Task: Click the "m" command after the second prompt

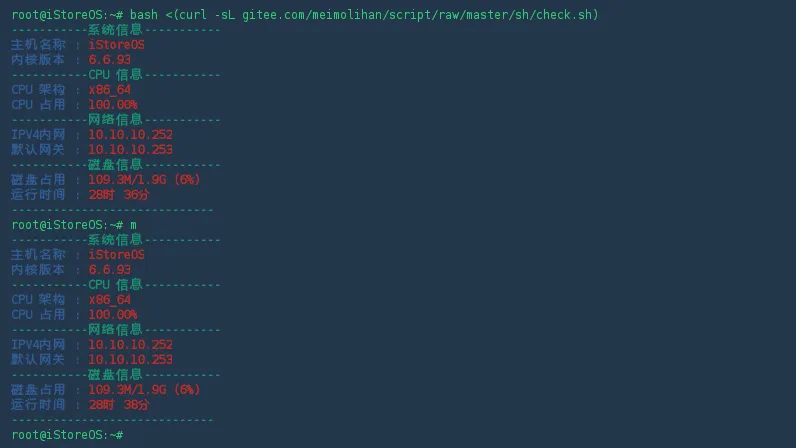Action: [x=133, y=225]
